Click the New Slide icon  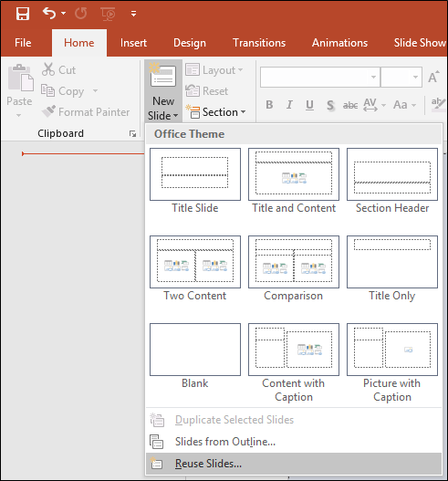(162, 76)
